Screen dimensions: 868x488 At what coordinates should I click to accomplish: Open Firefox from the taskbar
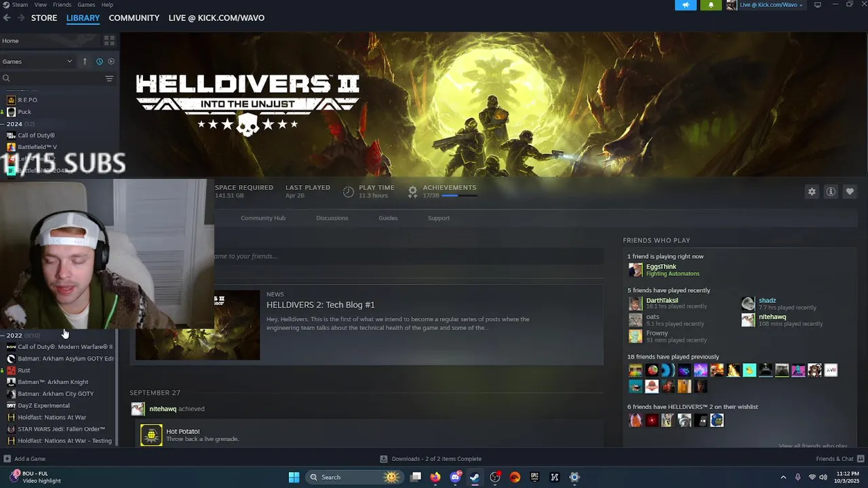tap(435, 477)
